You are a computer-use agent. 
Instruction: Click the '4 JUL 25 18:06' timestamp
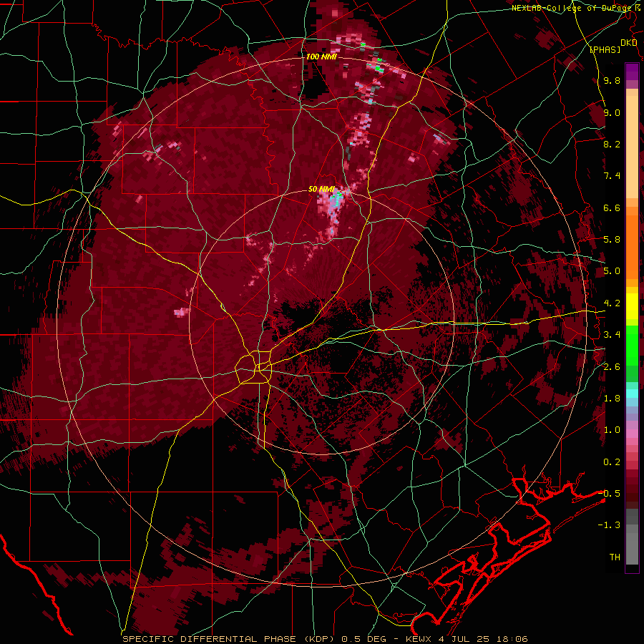click(x=482, y=639)
